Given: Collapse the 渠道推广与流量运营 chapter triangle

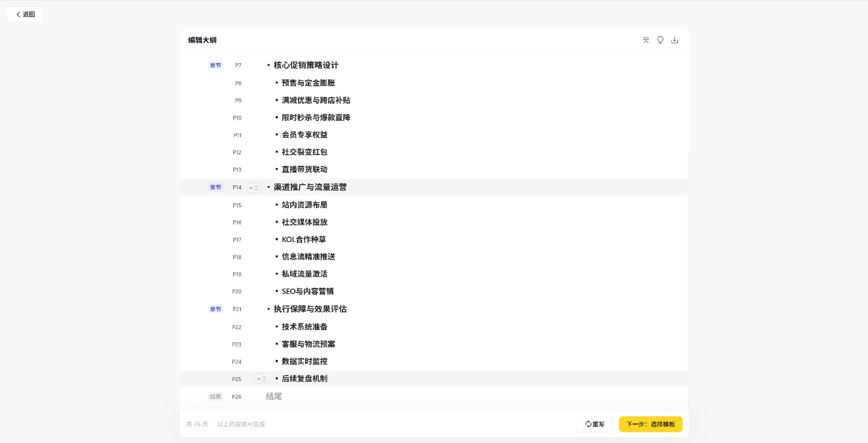Looking at the screenshot, I should click(x=268, y=187).
